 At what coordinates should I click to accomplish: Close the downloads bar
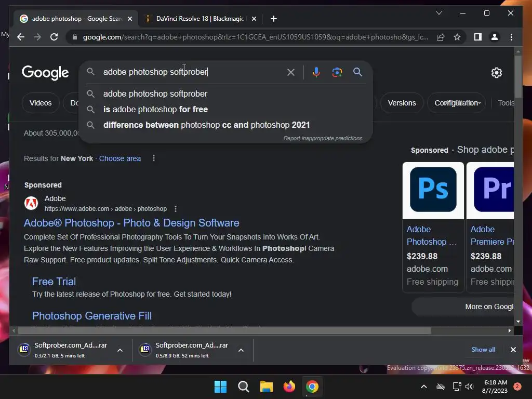pyautogui.click(x=513, y=350)
